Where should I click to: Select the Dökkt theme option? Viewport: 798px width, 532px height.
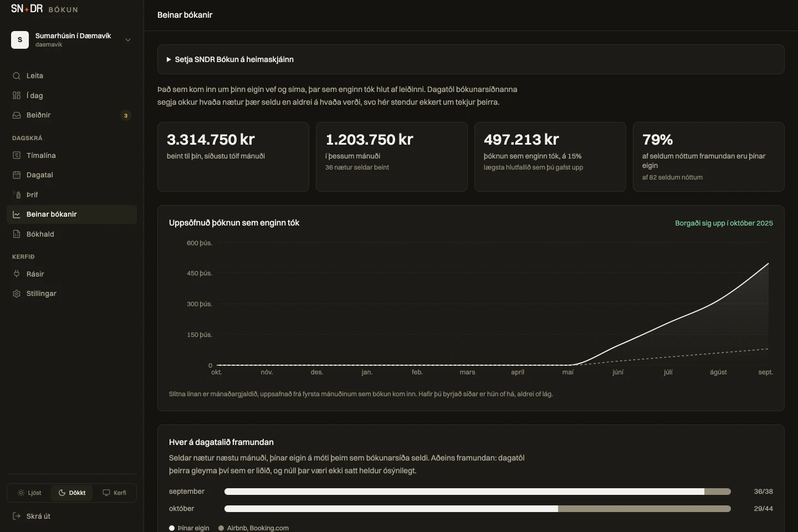click(x=72, y=493)
